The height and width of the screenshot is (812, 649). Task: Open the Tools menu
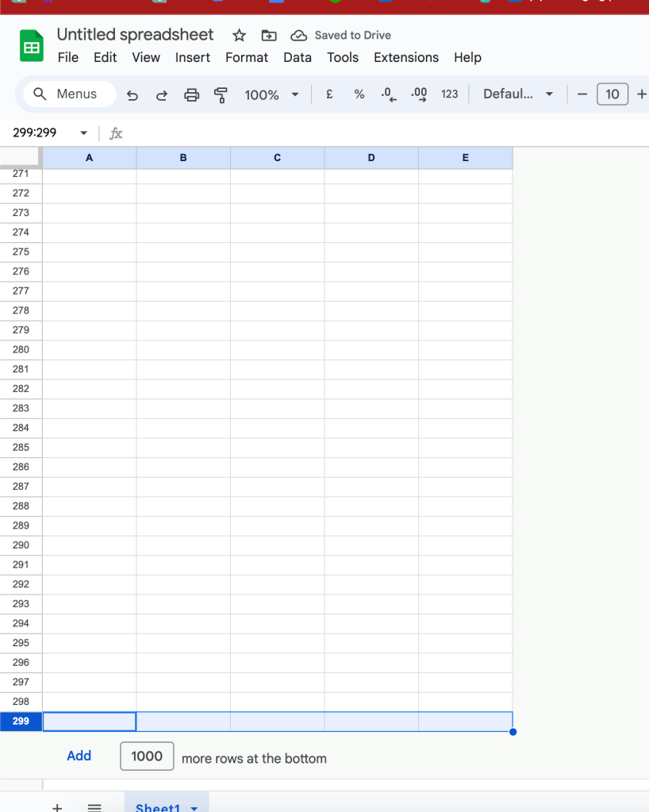tap(343, 57)
